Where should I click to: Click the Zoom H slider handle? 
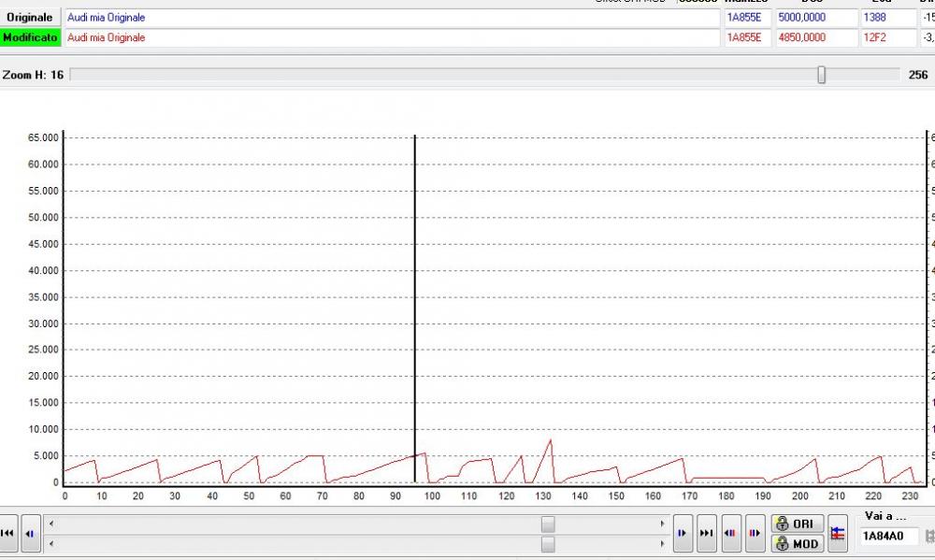(821, 75)
